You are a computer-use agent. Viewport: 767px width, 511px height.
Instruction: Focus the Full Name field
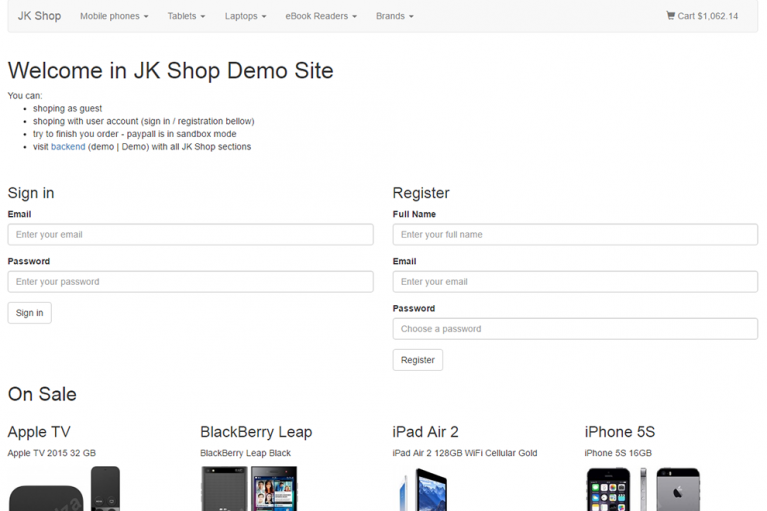575,235
